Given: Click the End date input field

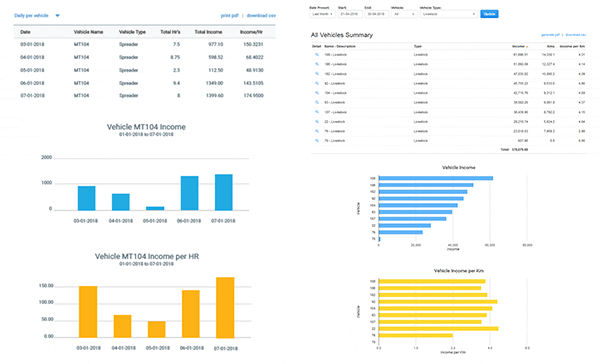Looking at the screenshot, I should 377,14.
